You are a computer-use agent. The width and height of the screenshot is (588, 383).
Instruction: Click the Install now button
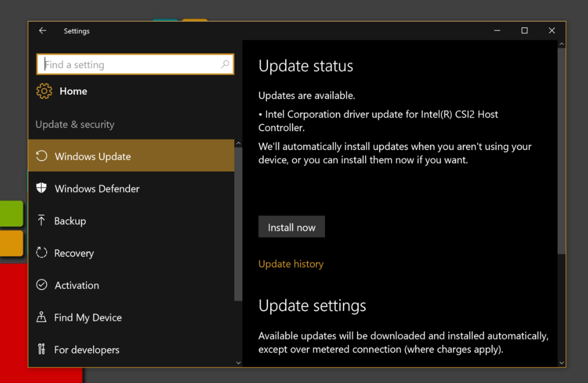pos(291,227)
